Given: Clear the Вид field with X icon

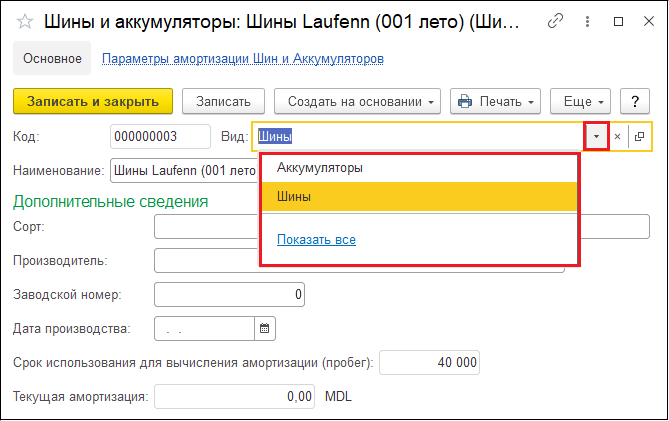Looking at the screenshot, I should pyautogui.click(x=618, y=137).
